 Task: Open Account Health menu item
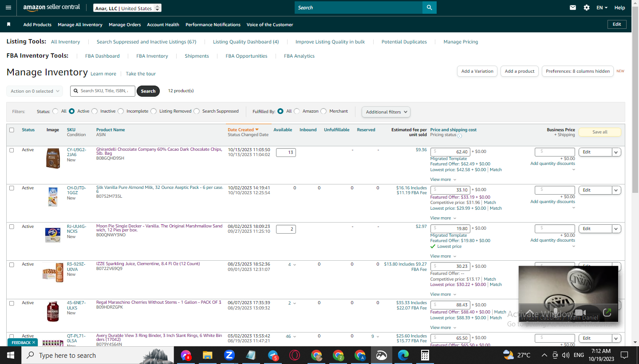point(163,25)
